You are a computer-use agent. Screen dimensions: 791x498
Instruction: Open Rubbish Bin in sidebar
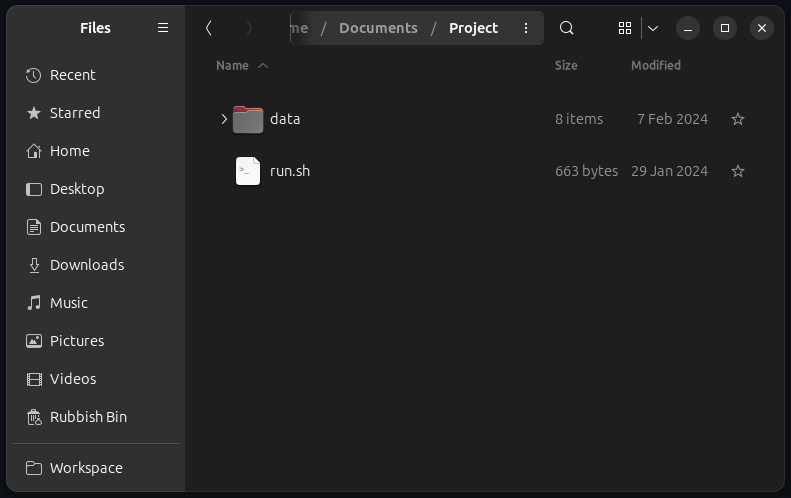click(x=88, y=417)
